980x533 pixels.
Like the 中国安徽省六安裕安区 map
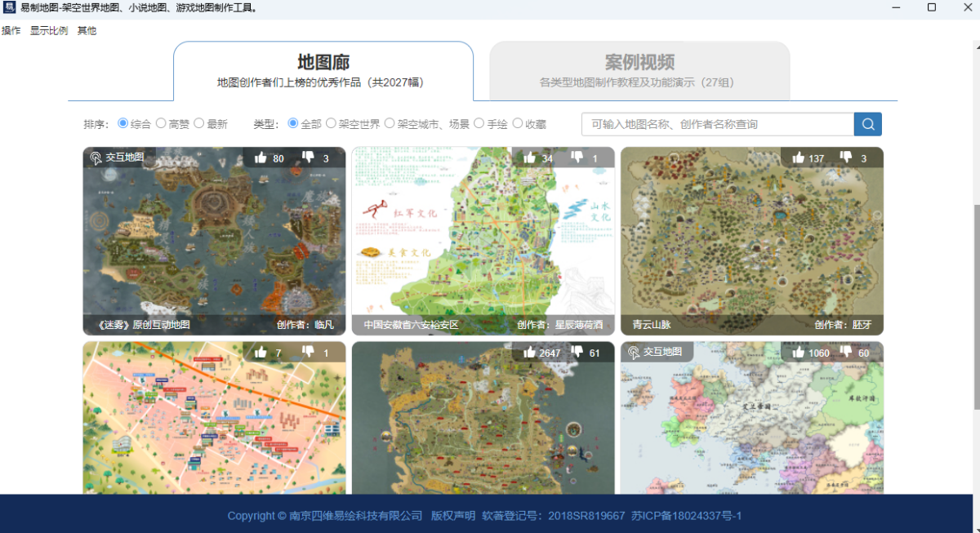pyautogui.click(x=529, y=158)
